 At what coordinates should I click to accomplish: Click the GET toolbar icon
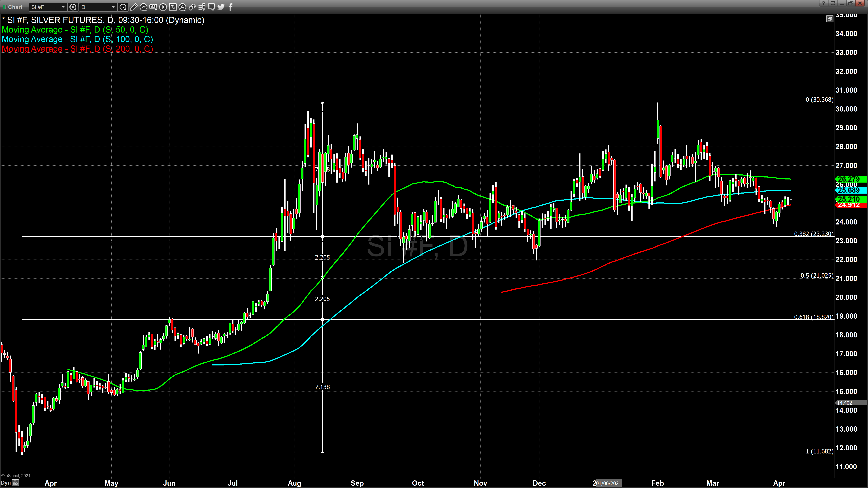click(x=153, y=7)
